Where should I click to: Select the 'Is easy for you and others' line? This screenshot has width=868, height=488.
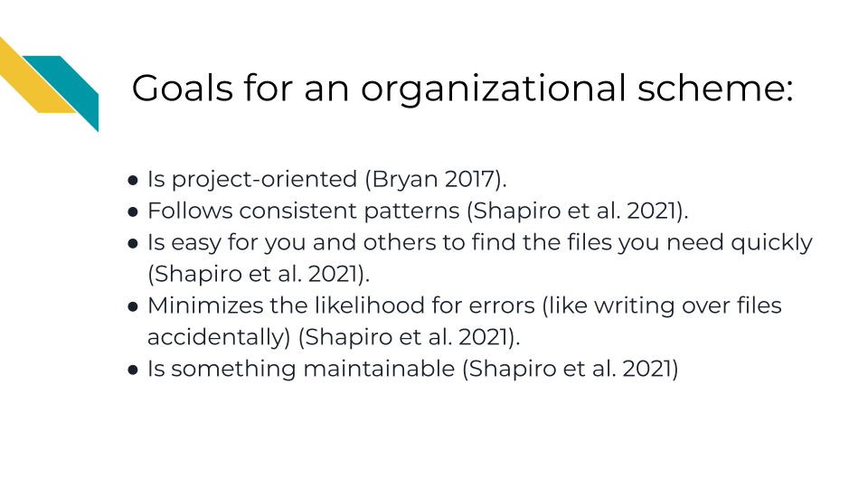point(479,242)
